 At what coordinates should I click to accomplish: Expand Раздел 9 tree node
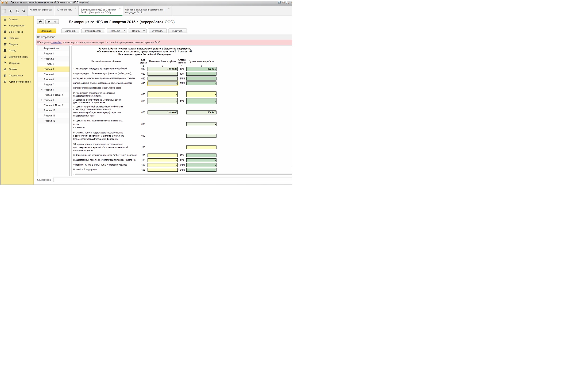[41, 100]
